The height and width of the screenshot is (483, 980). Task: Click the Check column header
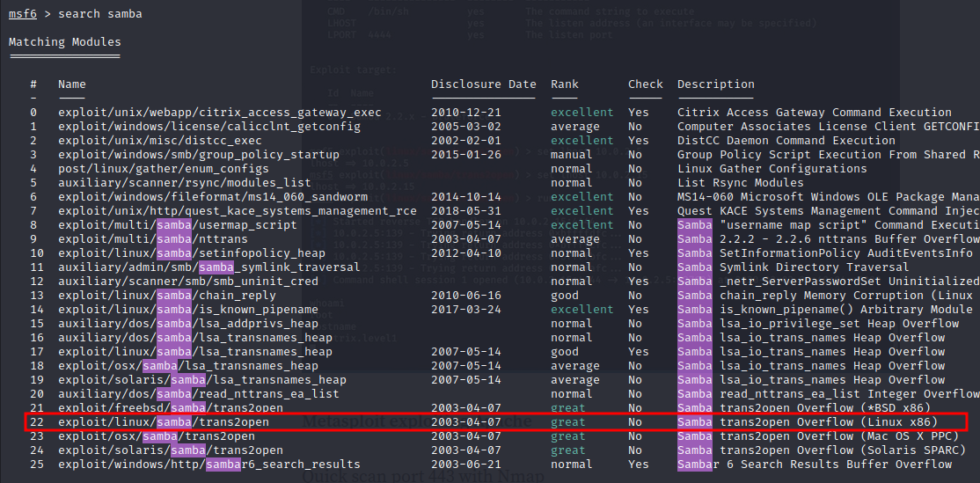coord(646,84)
